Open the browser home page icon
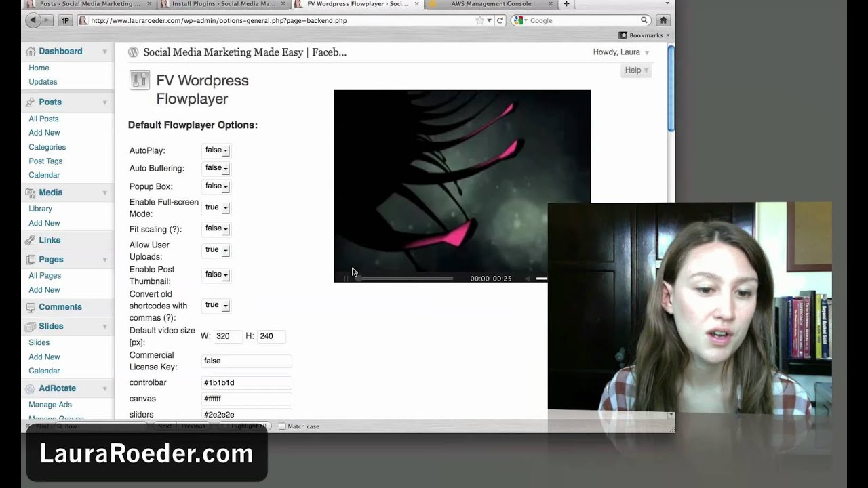868x488 pixels. pos(664,20)
